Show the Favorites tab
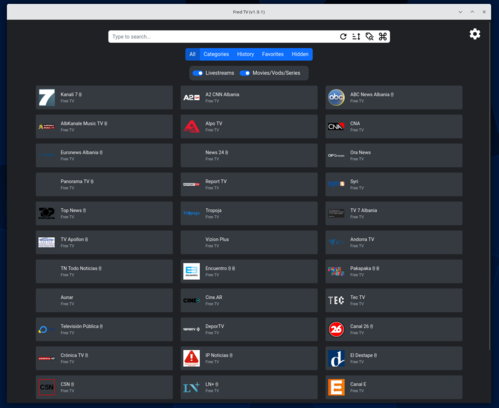This screenshot has height=408, width=499. tap(273, 54)
